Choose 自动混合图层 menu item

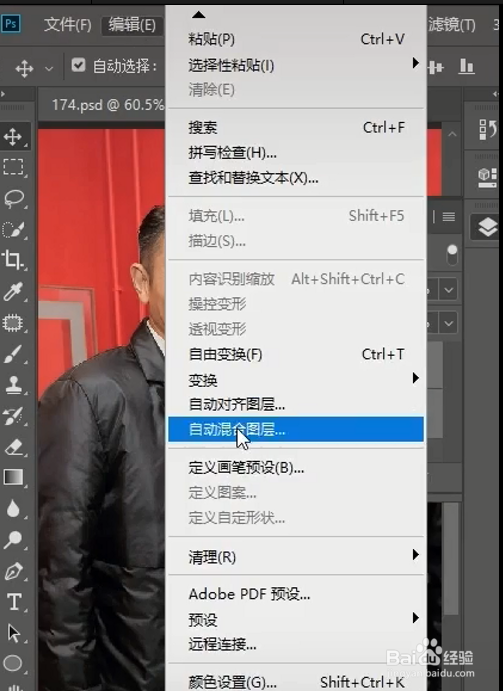point(296,429)
